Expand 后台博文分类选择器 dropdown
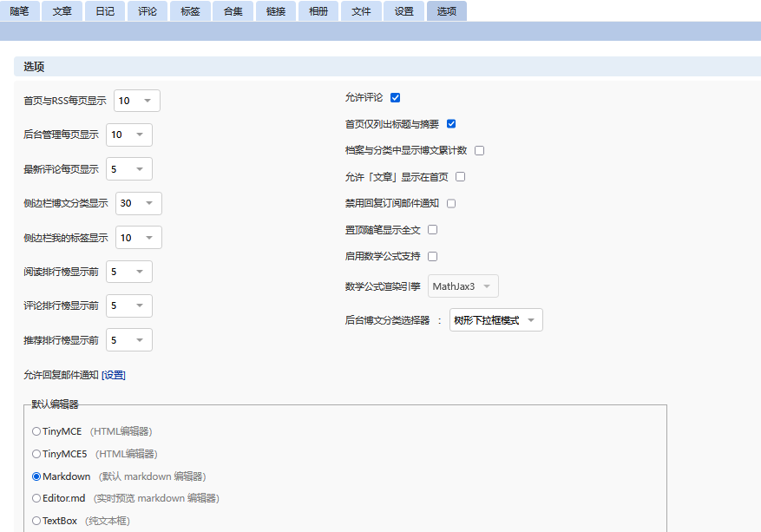The height and width of the screenshot is (532, 761). coord(496,320)
